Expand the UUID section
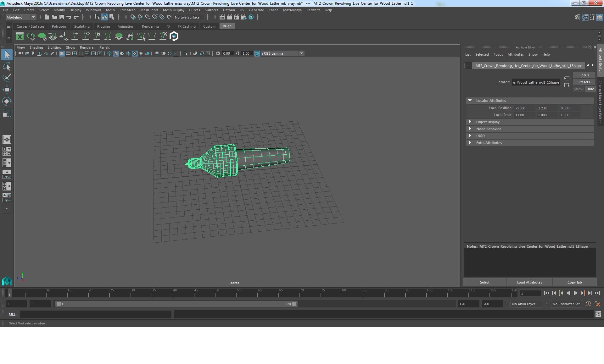The width and height of the screenshot is (604, 364). (x=470, y=136)
